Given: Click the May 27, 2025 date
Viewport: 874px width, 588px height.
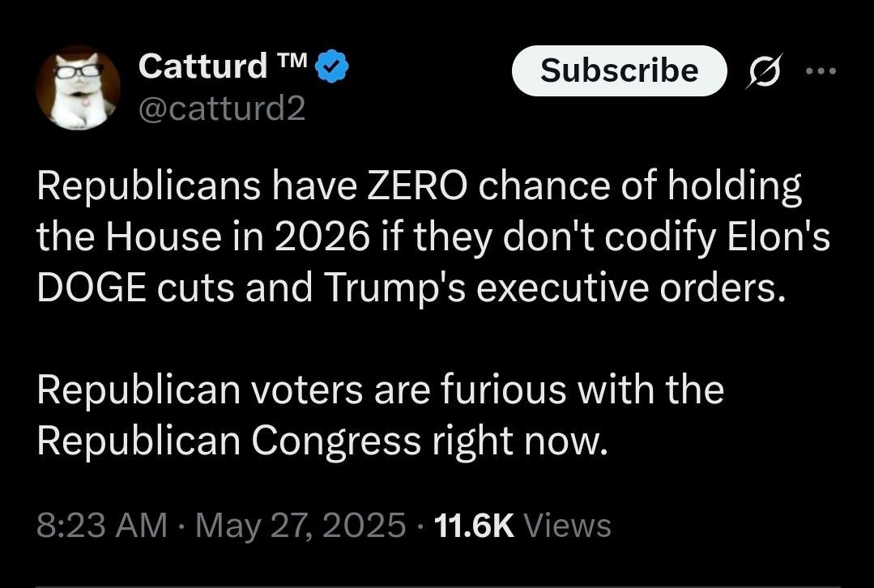Looking at the screenshot, I should (x=301, y=526).
